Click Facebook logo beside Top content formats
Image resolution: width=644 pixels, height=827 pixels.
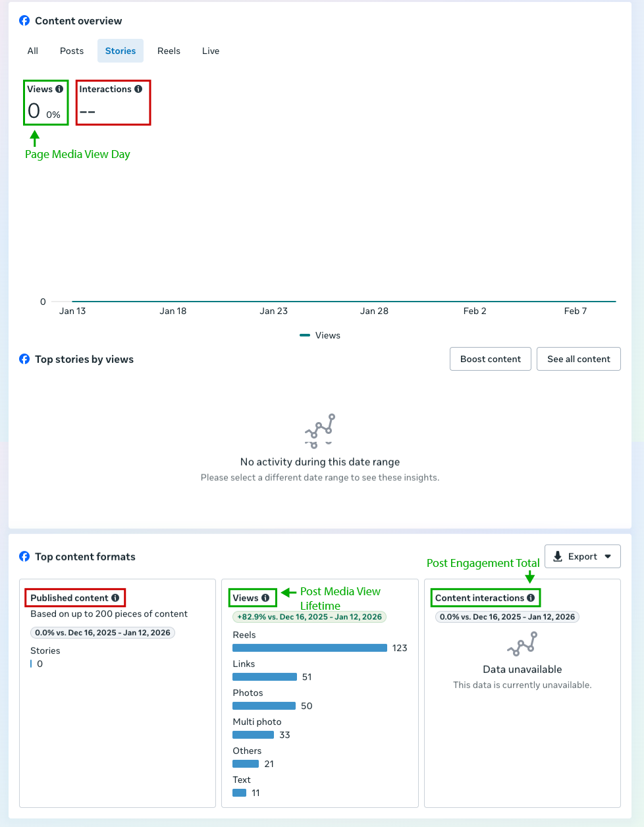[24, 556]
